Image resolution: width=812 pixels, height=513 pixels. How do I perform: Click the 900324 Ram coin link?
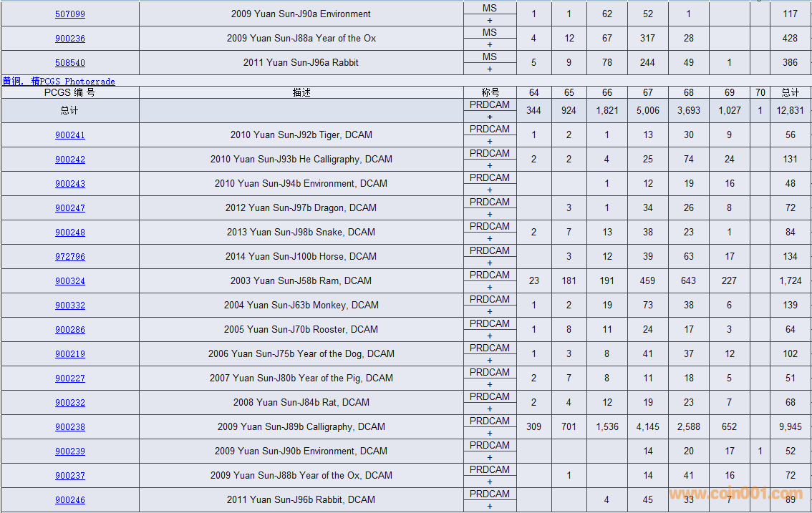[x=70, y=281]
